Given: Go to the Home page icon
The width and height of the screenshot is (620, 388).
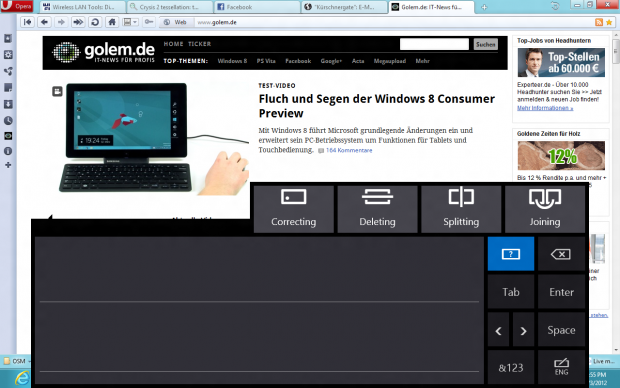Looking at the screenshot, I should 112,22.
